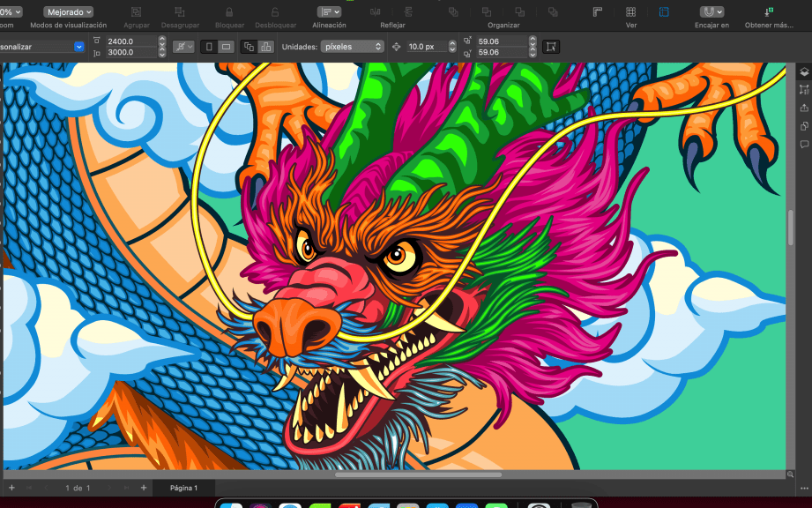Show rulers in Ver group
The width and height of the screenshot is (812, 508).
coord(597,11)
